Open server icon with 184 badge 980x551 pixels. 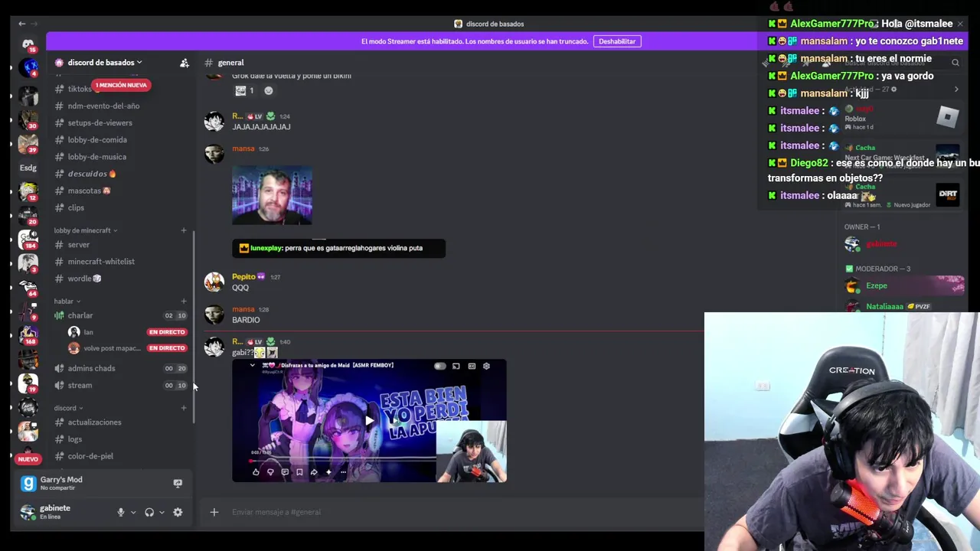(28, 240)
